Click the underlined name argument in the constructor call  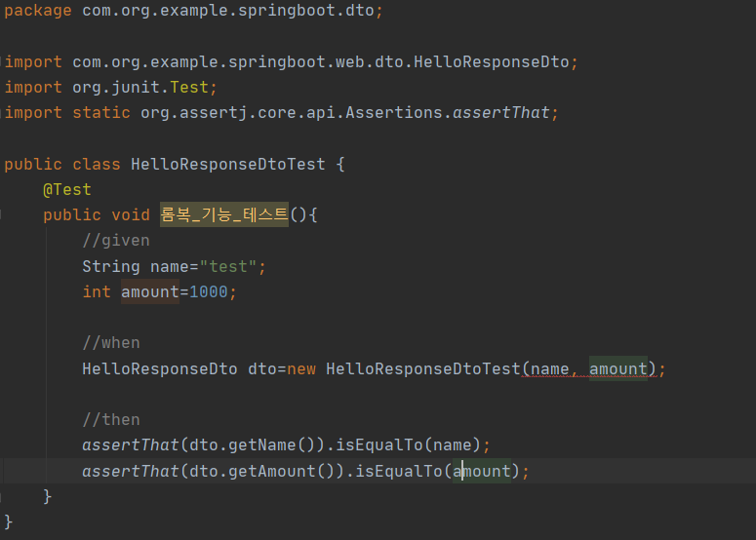tap(549, 369)
